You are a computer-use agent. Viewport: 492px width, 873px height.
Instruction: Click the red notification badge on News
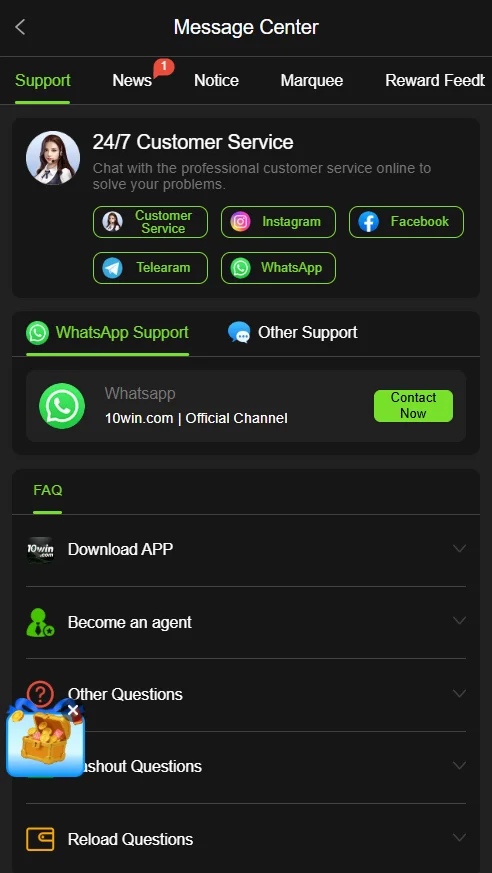[x=163, y=67]
